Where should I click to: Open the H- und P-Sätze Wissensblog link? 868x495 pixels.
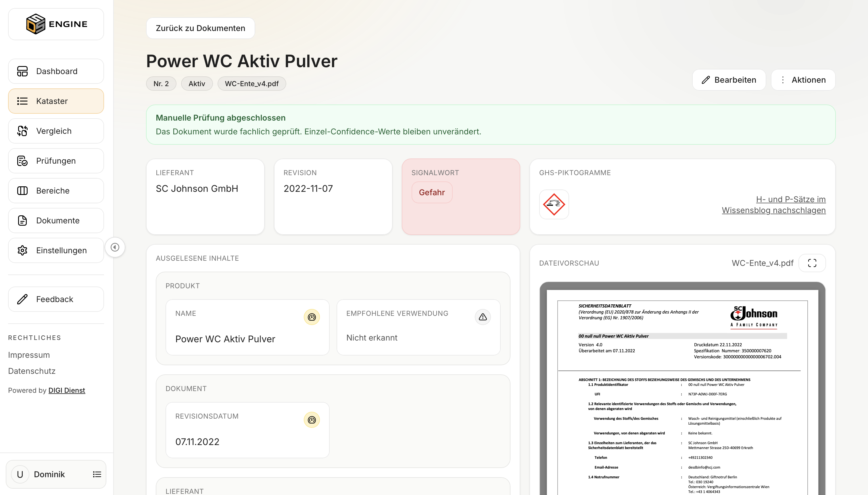[x=774, y=205]
